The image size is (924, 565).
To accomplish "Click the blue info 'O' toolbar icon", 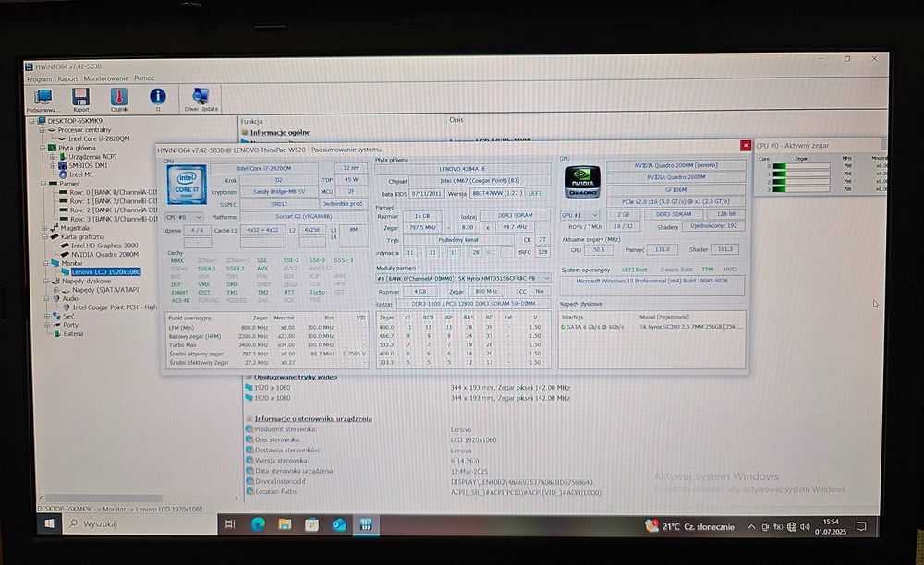I will pos(157,100).
